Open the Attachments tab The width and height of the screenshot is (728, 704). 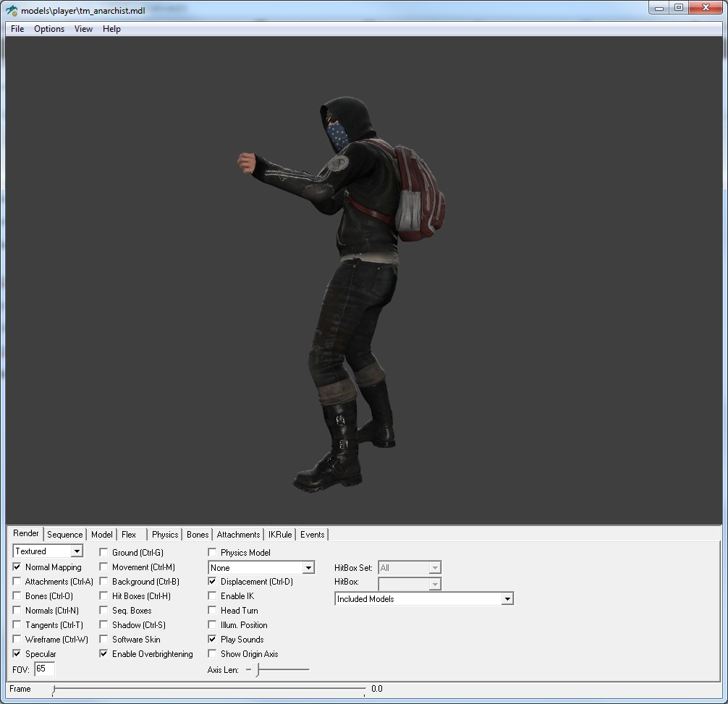pyautogui.click(x=238, y=535)
